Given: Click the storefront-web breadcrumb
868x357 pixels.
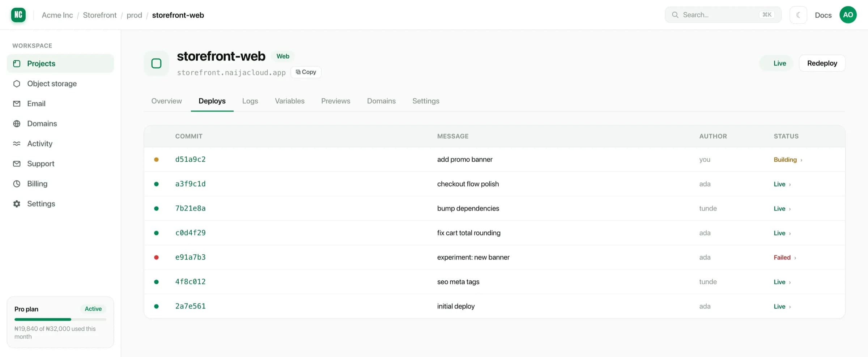Looking at the screenshot, I should click(x=178, y=15).
